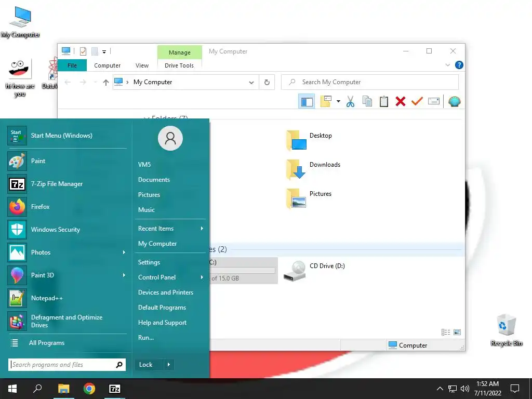
Task: Expand the ribbon with the chevron
Action: pos(447,65)
